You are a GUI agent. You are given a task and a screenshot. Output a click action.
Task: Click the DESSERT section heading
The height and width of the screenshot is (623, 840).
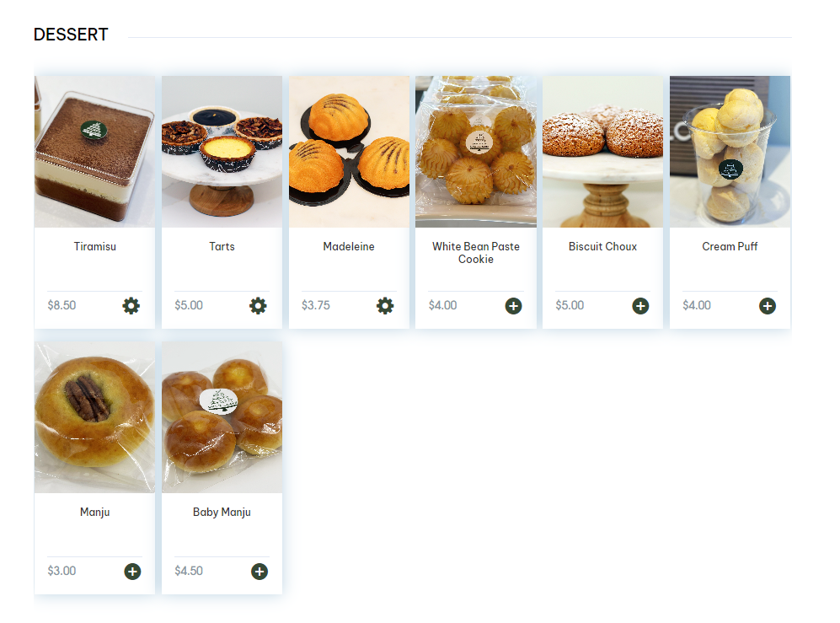[71, 35]
